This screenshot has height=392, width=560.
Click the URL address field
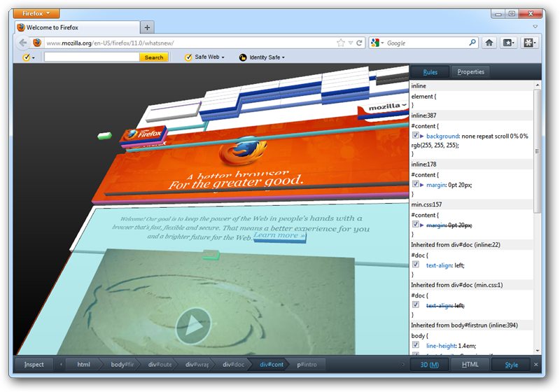(190, 43)
